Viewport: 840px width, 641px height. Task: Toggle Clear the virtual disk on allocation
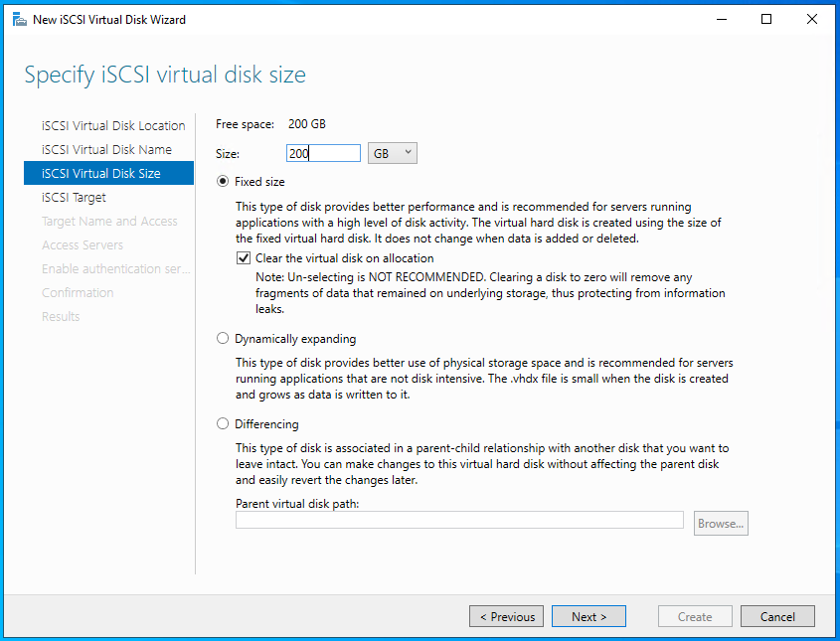244,258
